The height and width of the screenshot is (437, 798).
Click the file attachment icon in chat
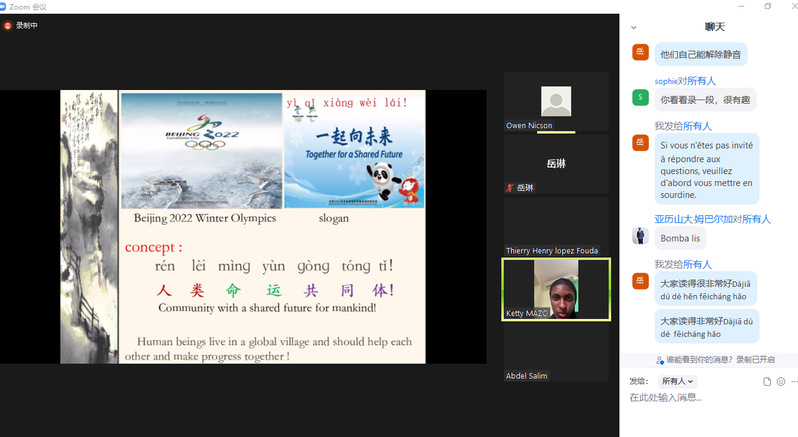click(767, 381)
